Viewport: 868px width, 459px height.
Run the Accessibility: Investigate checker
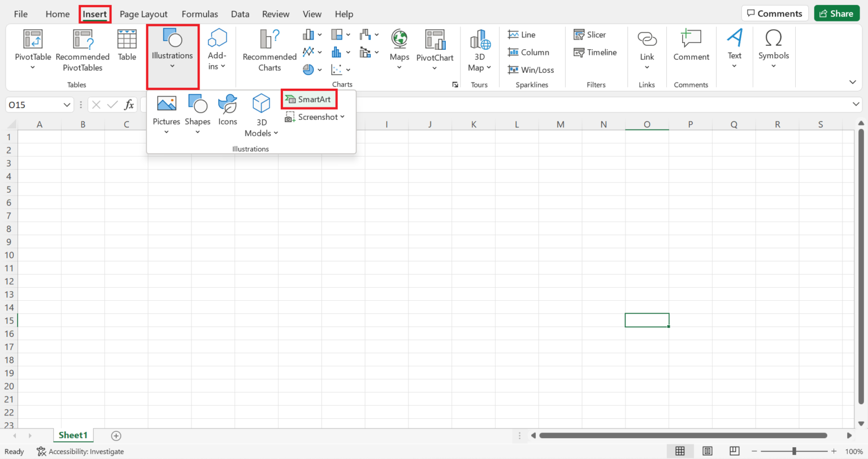tap(81, 451)
